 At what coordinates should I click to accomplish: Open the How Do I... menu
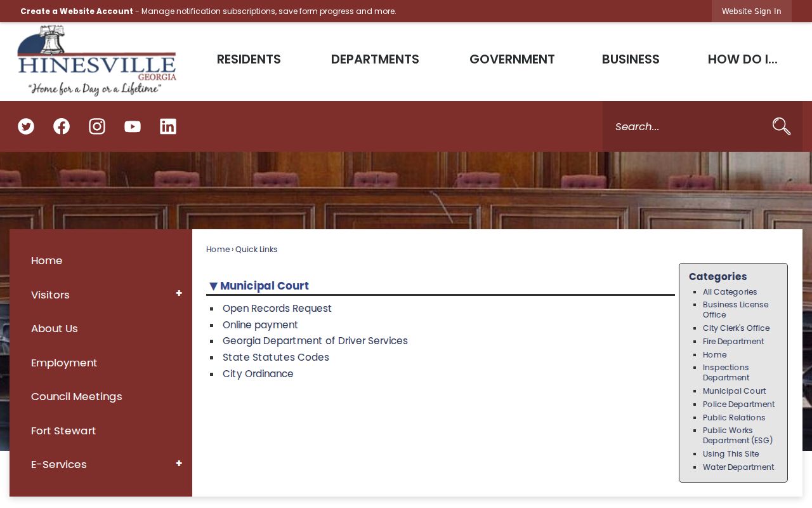742,59
